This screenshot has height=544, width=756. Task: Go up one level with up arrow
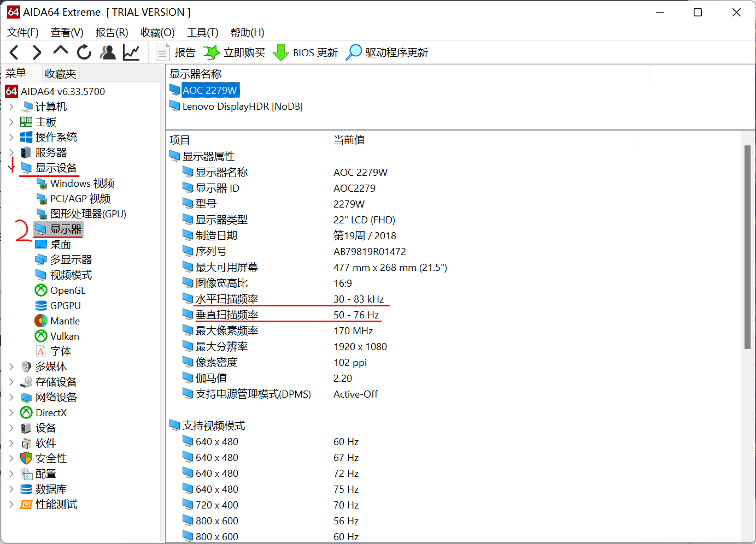point(60,51)
